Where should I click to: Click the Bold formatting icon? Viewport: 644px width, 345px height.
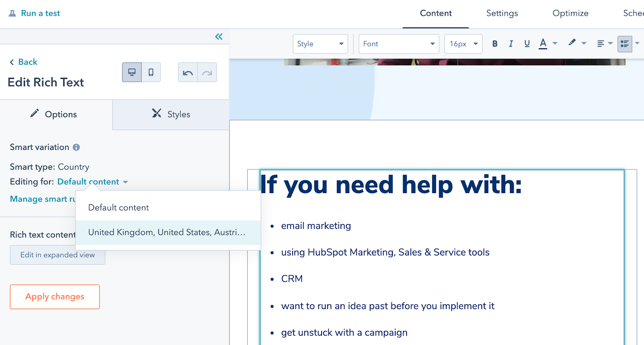[495, 44]
